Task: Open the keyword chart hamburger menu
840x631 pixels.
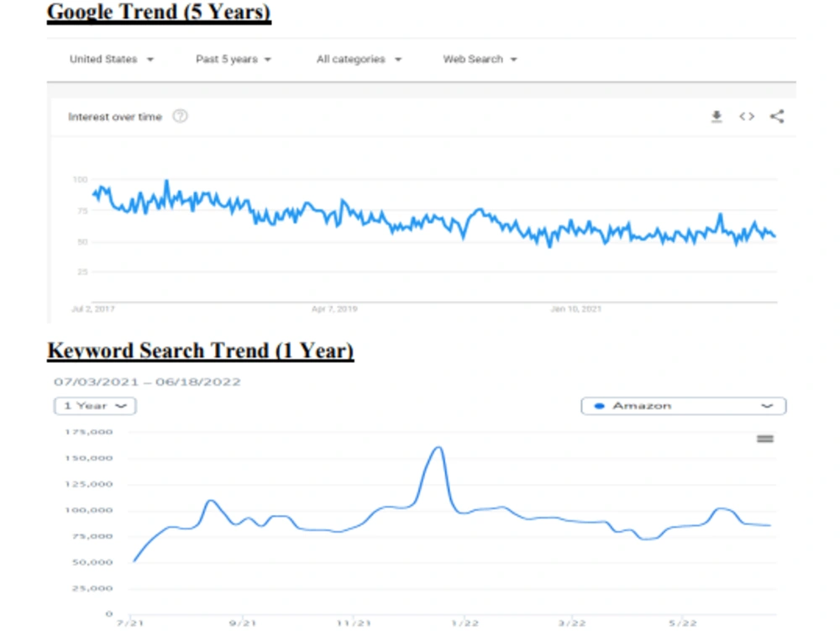Action: point(765,439)
